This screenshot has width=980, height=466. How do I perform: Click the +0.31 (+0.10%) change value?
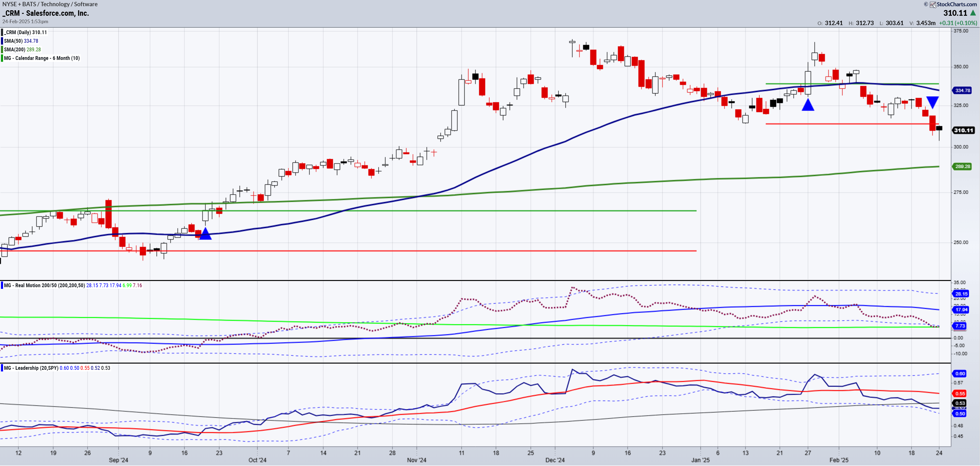[958, 23]
